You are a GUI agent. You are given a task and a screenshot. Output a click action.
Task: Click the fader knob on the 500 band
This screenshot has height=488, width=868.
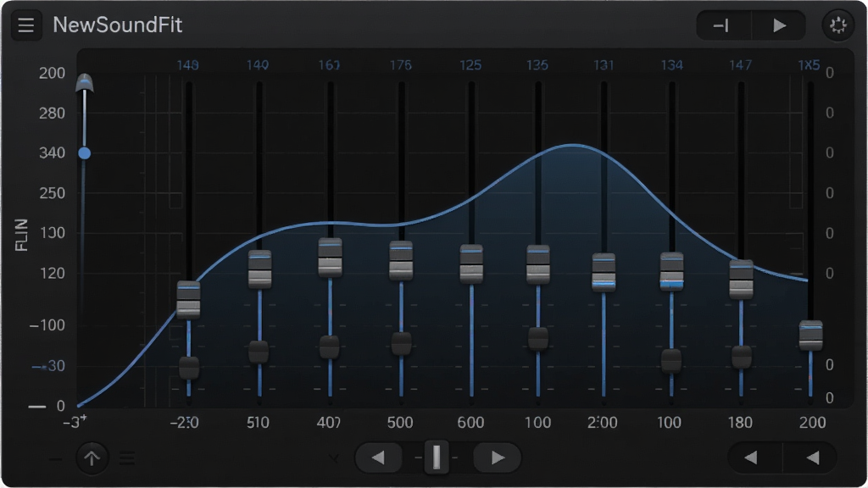pos(401,261)
